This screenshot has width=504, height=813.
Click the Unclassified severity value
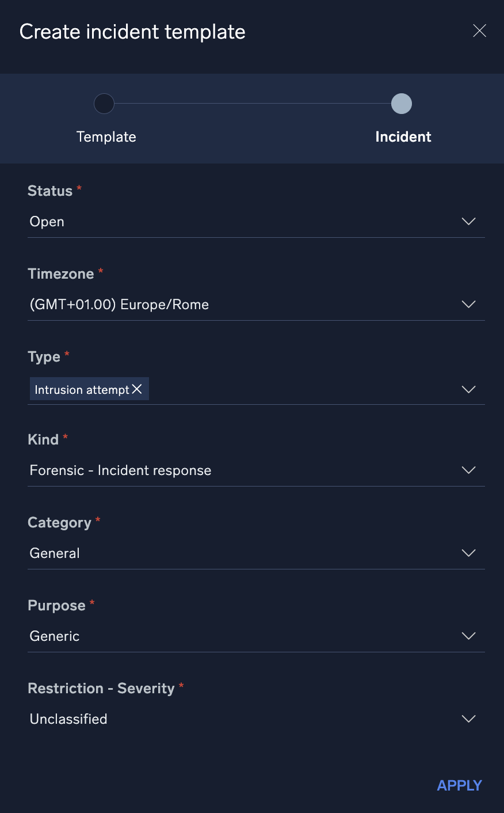[68, 719]
